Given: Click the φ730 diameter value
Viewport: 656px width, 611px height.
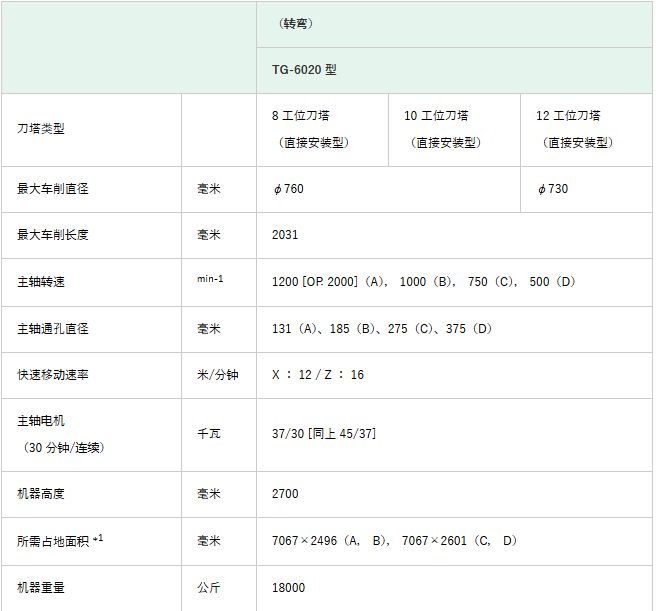Looking at the screenshot, I should [x=553, y=189].
